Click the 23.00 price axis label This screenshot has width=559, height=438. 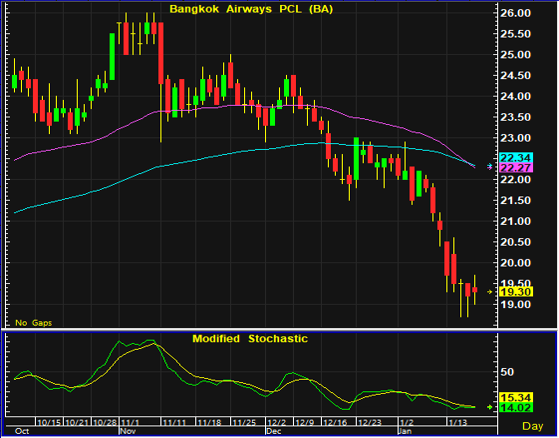pyautogui.click(x=516, y=138)
